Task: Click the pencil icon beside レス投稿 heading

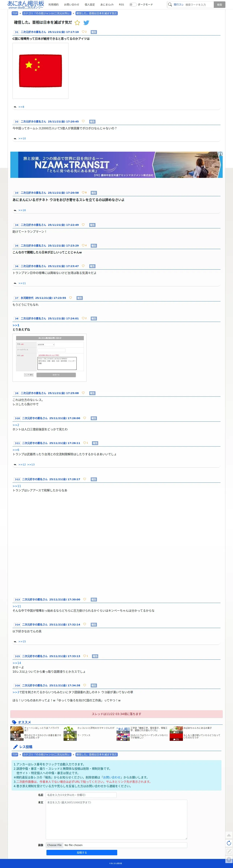Action: tap(15, 747)
